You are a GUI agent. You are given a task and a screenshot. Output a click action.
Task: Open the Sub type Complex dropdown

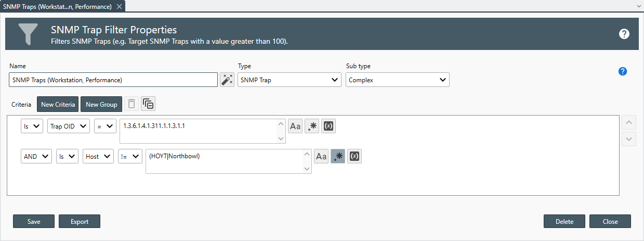(397, 80)
